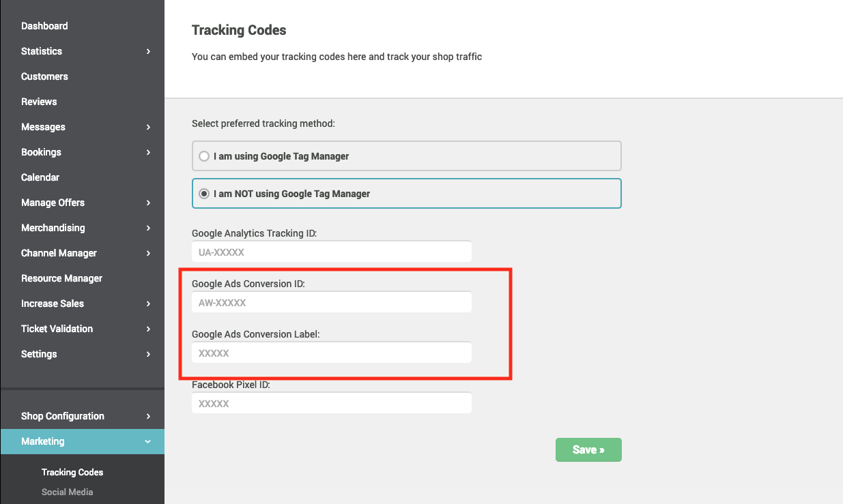The image size is (843, 504).
Task: Open Tracking Codes under Marketing
Action: (x=72, y=472)
